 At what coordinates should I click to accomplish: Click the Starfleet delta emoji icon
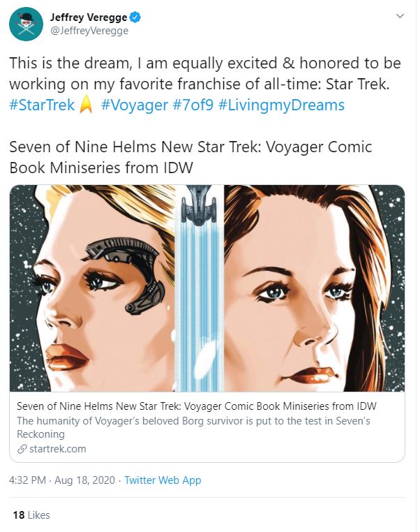click(x=87, y=105)
